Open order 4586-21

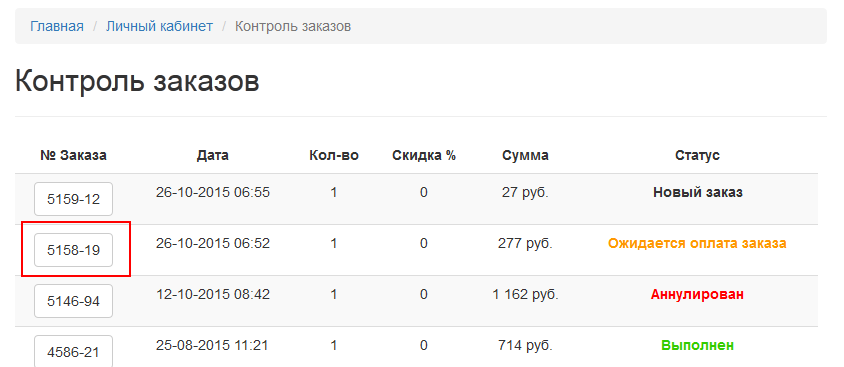pyautogui.click(x=73, y=352)
